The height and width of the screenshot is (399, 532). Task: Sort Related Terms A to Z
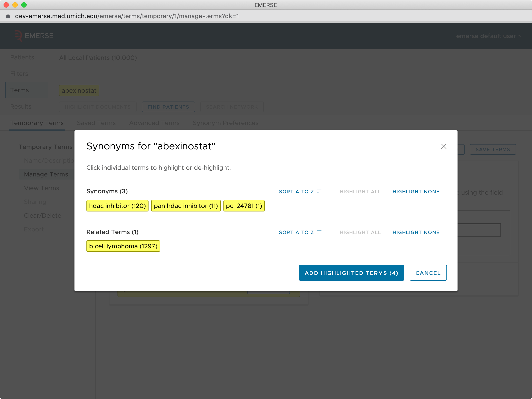coord(296,232)
